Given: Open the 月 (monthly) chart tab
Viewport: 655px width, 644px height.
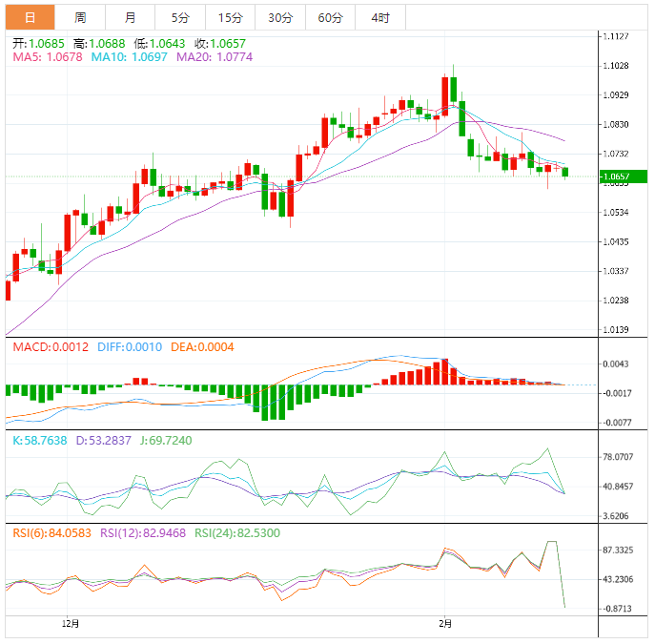Looking at the screenshot, I should 130,17.
